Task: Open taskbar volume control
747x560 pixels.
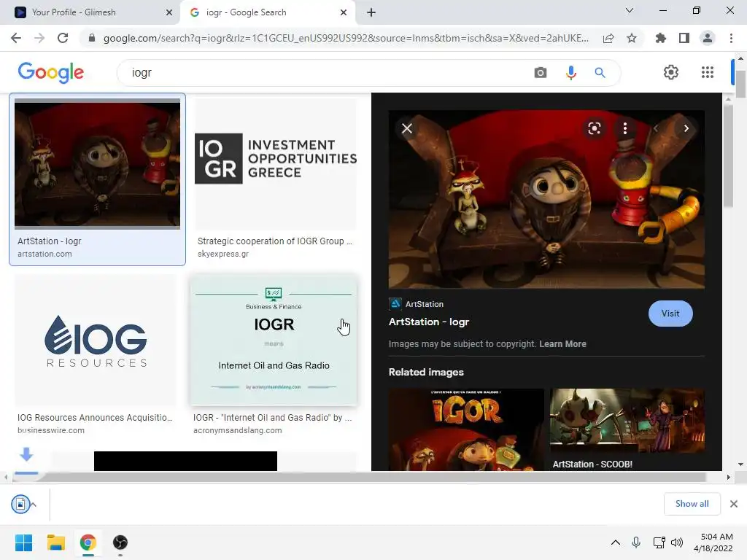Action: tap(676, 542)
